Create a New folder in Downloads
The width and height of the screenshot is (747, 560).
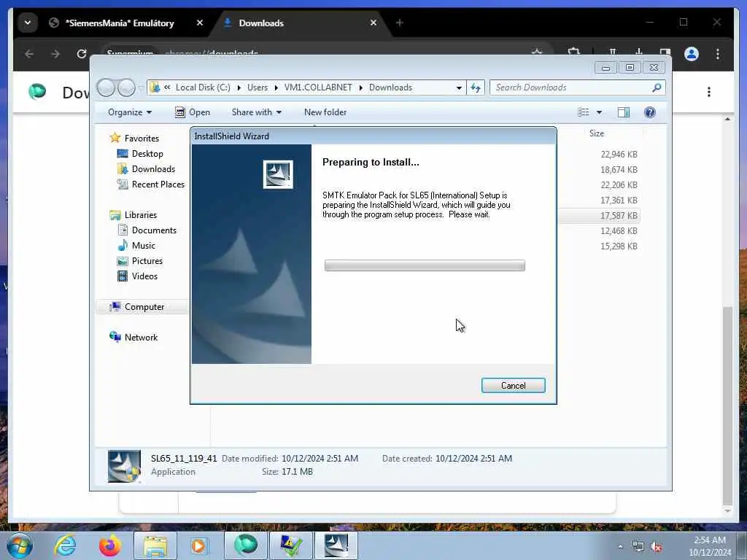(325, 112)
